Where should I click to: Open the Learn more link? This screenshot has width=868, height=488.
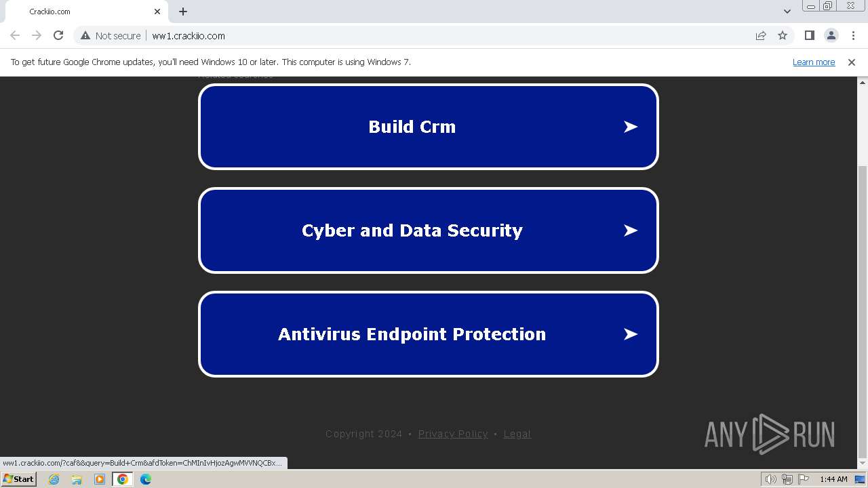click(814, 62)
